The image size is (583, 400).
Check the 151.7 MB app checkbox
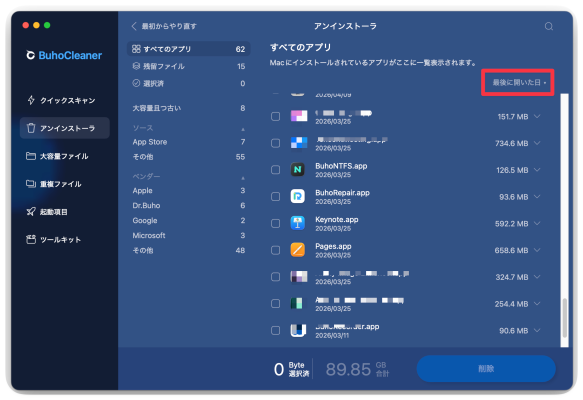(x=276, y=116)
